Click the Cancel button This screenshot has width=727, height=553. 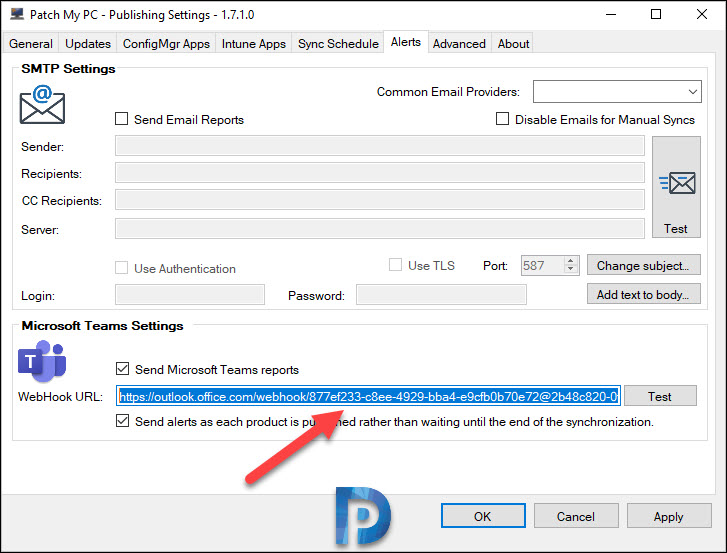(x=576, y=516)
